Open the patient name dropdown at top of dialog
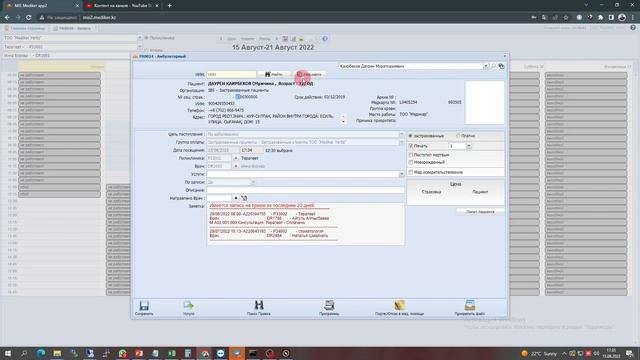The height and width of the screenshot is (360, 640). coord(485,66)
